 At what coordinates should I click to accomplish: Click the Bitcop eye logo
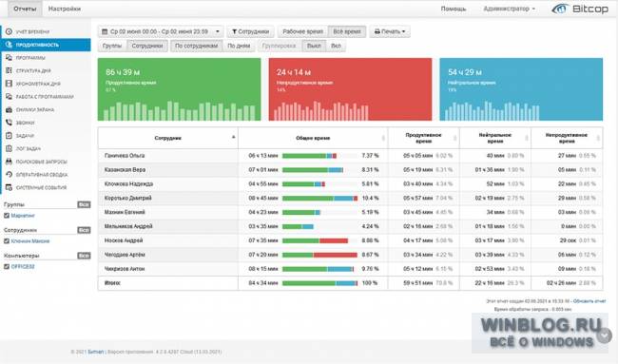pyautogui.click(x=560, y=9)
